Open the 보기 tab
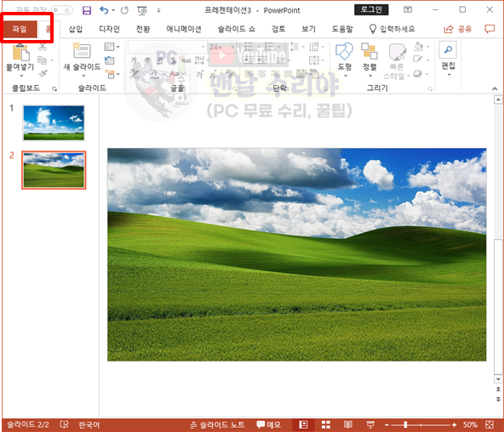Image resolution: width=504 pixels, height=432 pixels. click(x=308, y=29)
